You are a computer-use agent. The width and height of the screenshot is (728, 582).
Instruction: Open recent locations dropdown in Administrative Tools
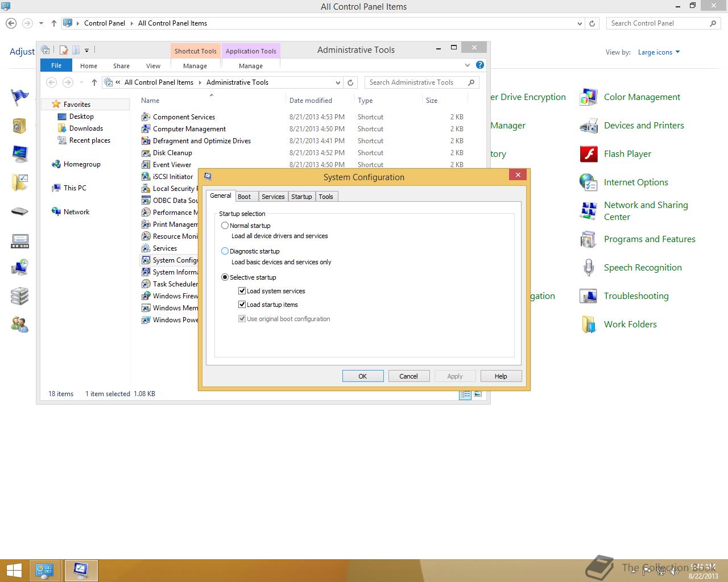click(81, 82)
